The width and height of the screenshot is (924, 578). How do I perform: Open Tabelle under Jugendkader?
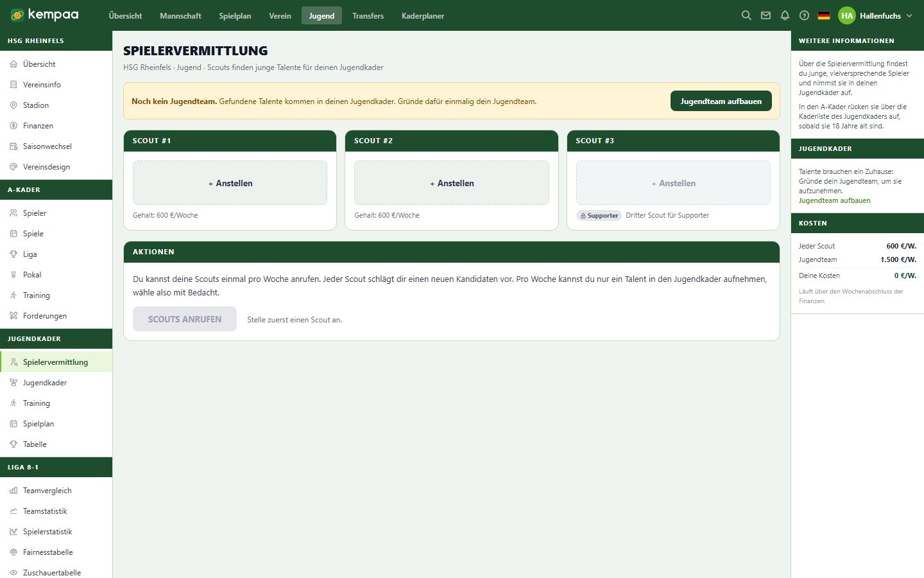(x=56, y=444)
